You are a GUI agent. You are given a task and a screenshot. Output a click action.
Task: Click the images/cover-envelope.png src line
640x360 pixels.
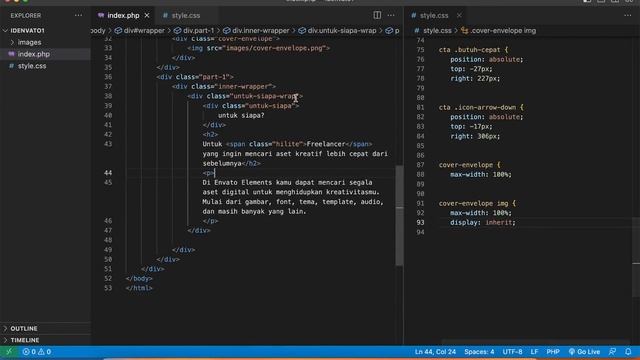[259, 48]
